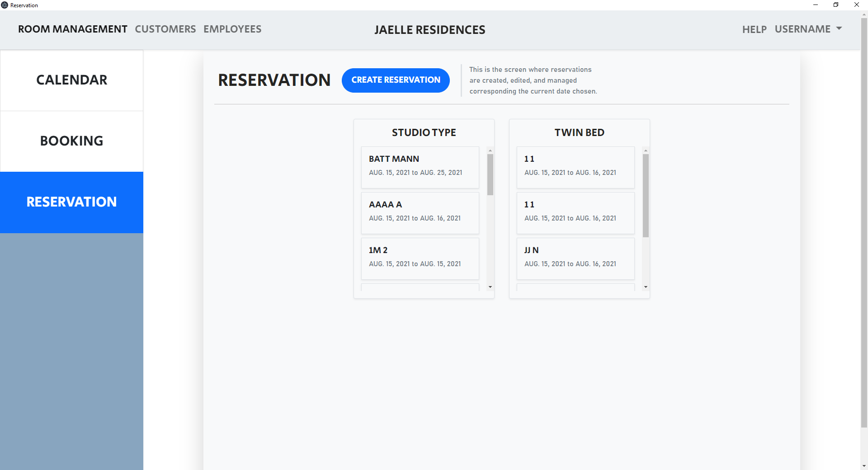Close the Reservation window

(x=857, y=5)
